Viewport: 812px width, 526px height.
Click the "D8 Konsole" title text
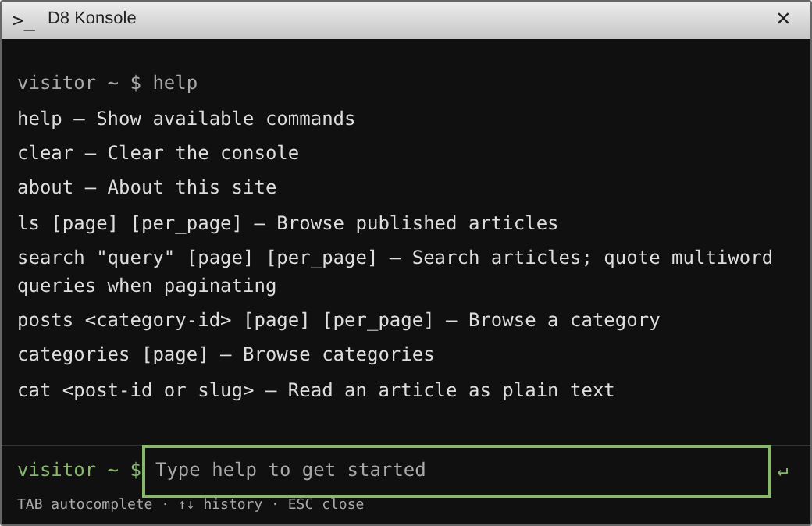coord(91,18)
